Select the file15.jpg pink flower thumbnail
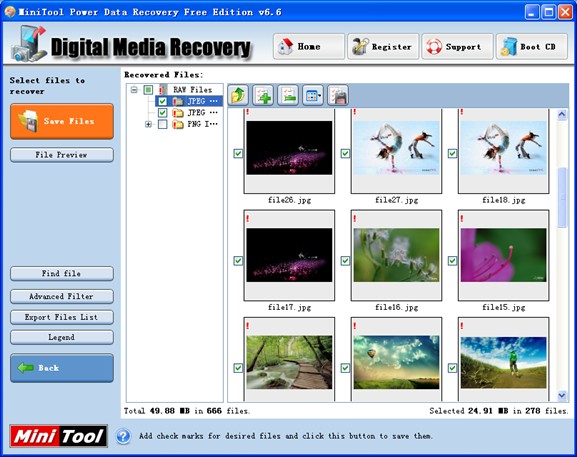The width and height of the screenshot is (577, 457). pyautogui.click(x=503, y=255)
